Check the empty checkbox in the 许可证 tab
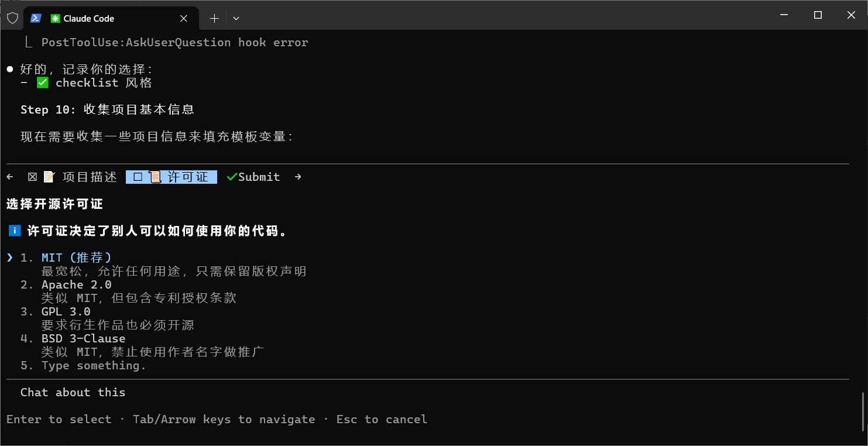 point(138,176)
